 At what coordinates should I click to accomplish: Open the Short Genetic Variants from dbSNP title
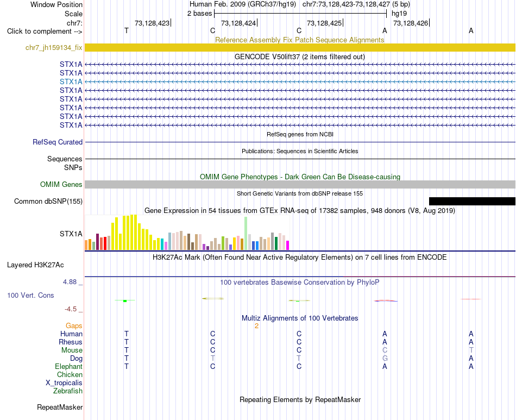[x=300, y=193]
